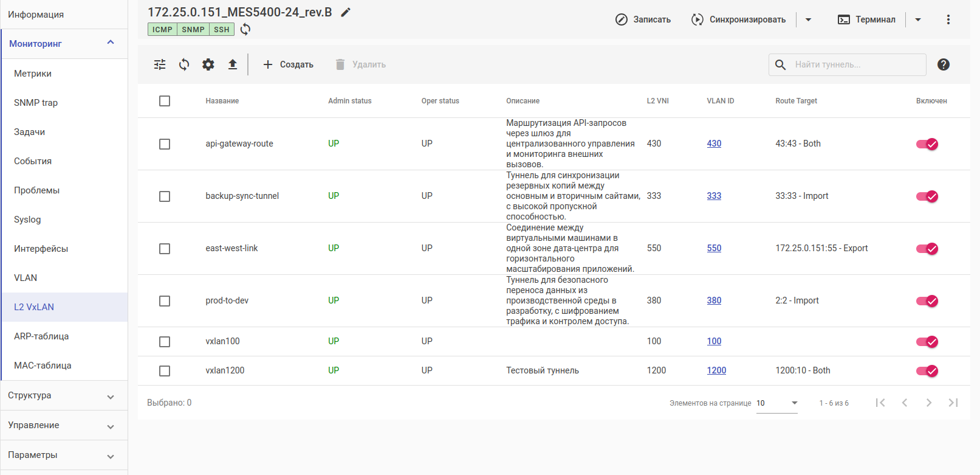Open the three-dot more options menu

pos(948,19)
